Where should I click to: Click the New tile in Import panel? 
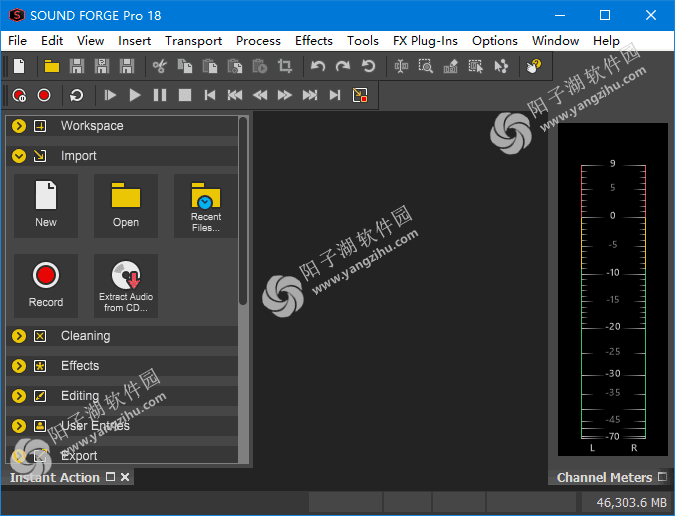(x=46, y=206)
